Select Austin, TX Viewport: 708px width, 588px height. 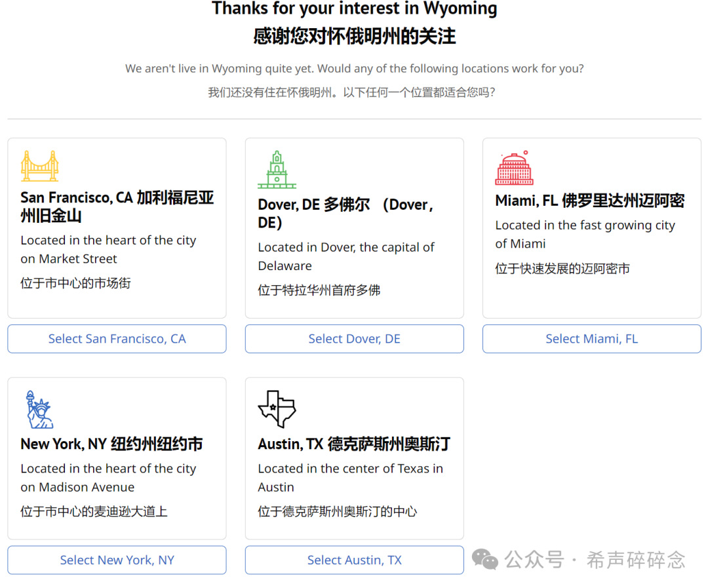[354, 560]
